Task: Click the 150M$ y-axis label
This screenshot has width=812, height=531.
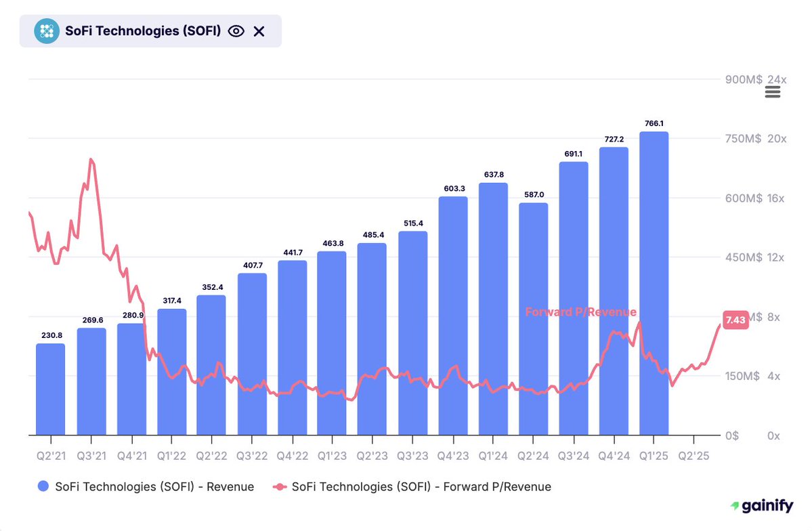Action: point(742,376)
